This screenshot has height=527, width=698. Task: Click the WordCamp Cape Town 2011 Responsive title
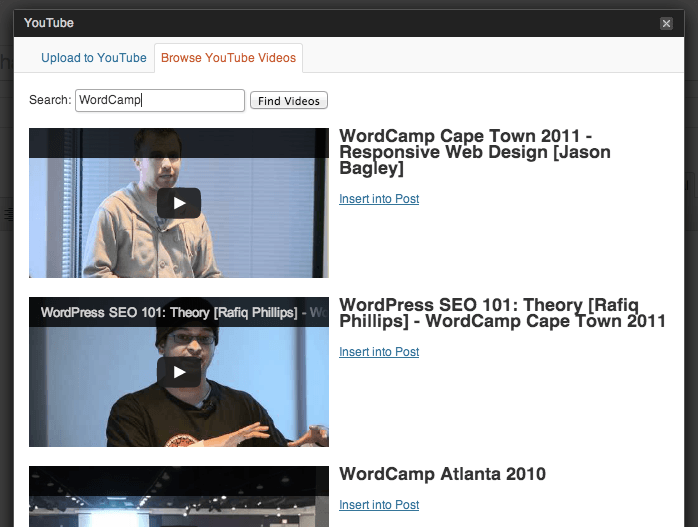[475, 152]
